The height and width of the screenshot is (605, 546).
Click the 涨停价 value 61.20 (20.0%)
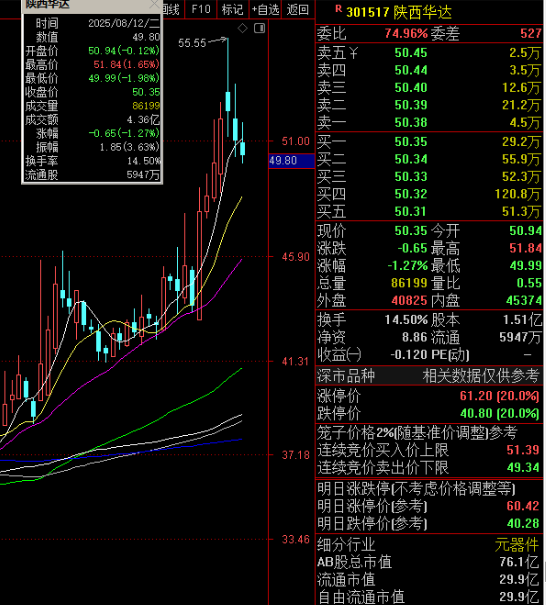(499, 396)
